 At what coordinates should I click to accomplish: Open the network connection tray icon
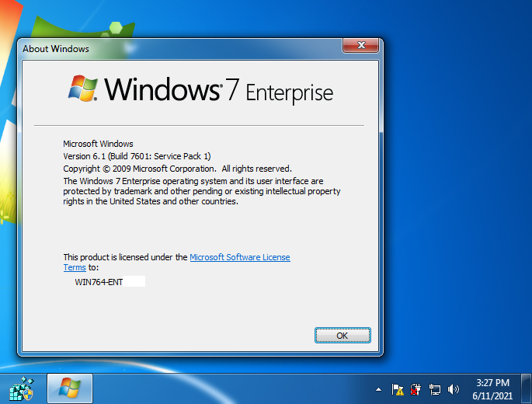[x=435, y=389]
